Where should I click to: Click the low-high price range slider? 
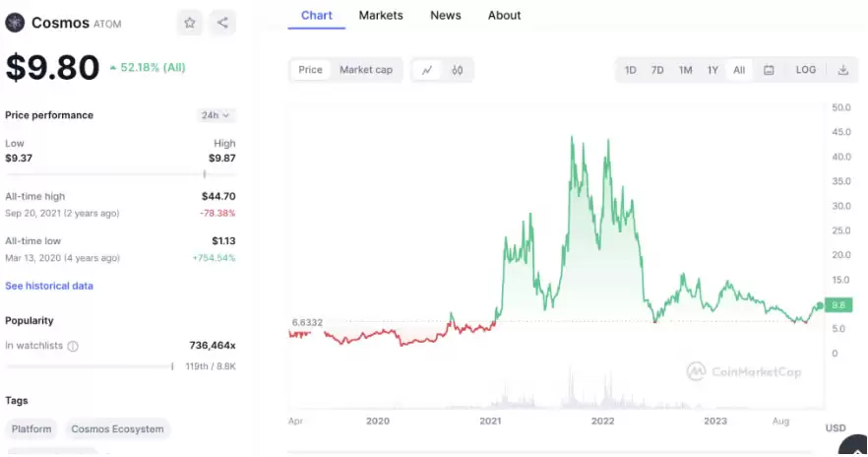coord(120,173)
